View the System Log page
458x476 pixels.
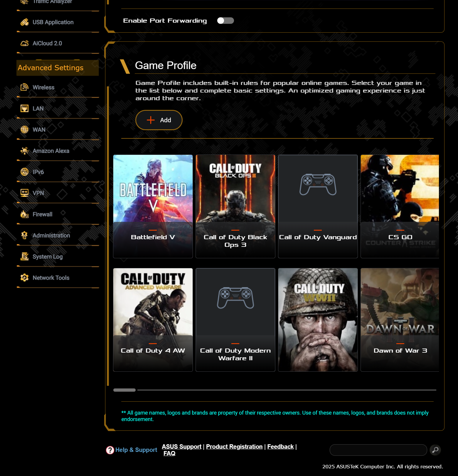click(58, 257)
